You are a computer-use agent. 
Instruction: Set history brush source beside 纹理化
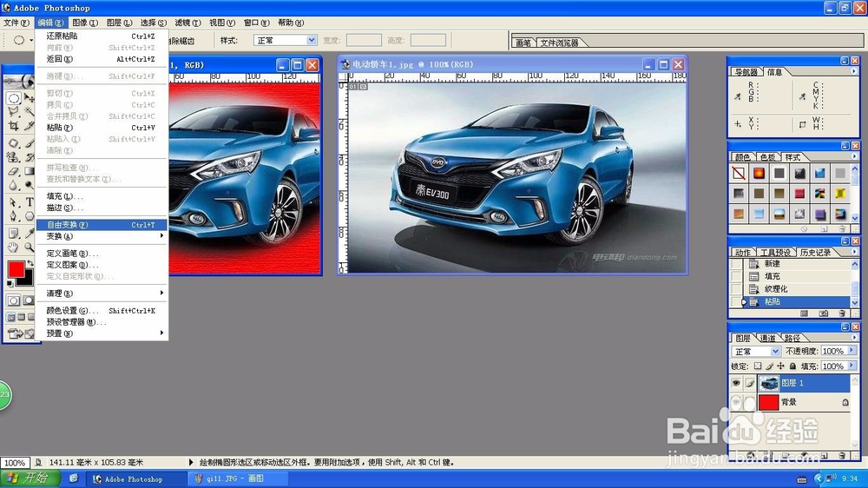[736, 289]
